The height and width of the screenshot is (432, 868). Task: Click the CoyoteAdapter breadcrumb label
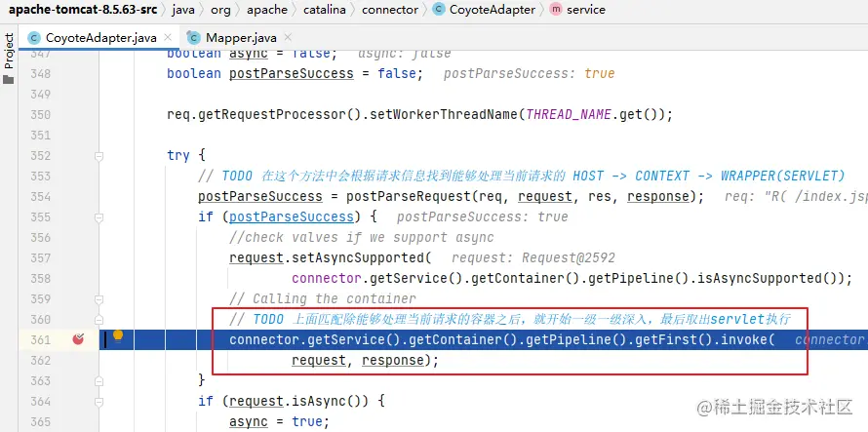(x=493, y=10)
